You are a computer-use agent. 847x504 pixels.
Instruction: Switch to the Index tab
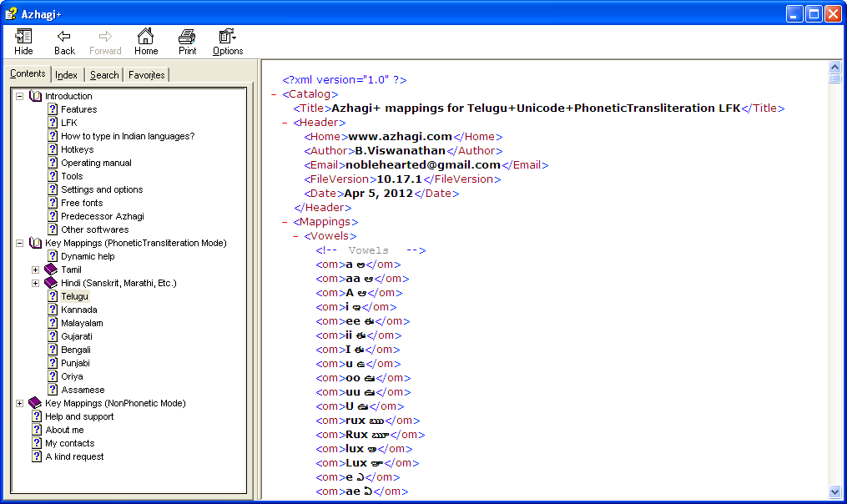tap(67, 75)
